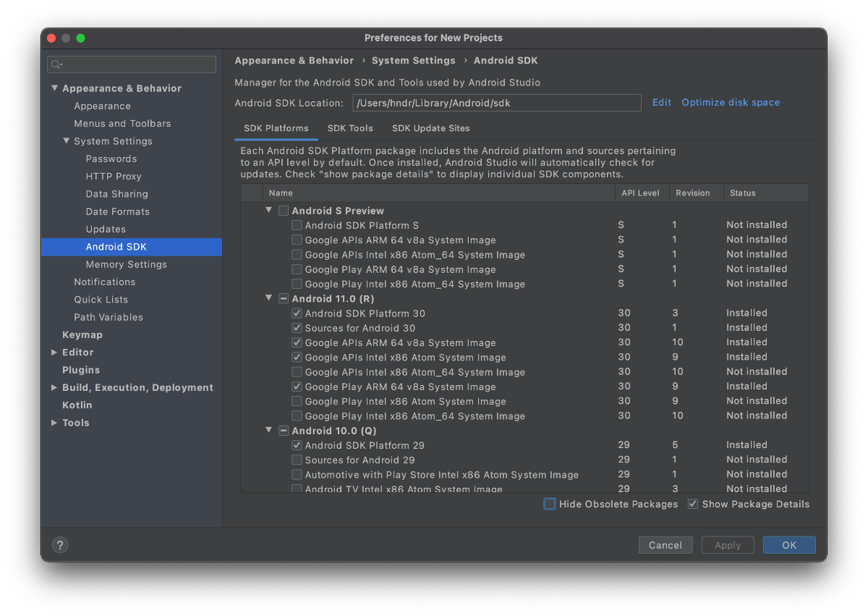Open Path Variables settings
Screen dimensions: 868x616
109,317
